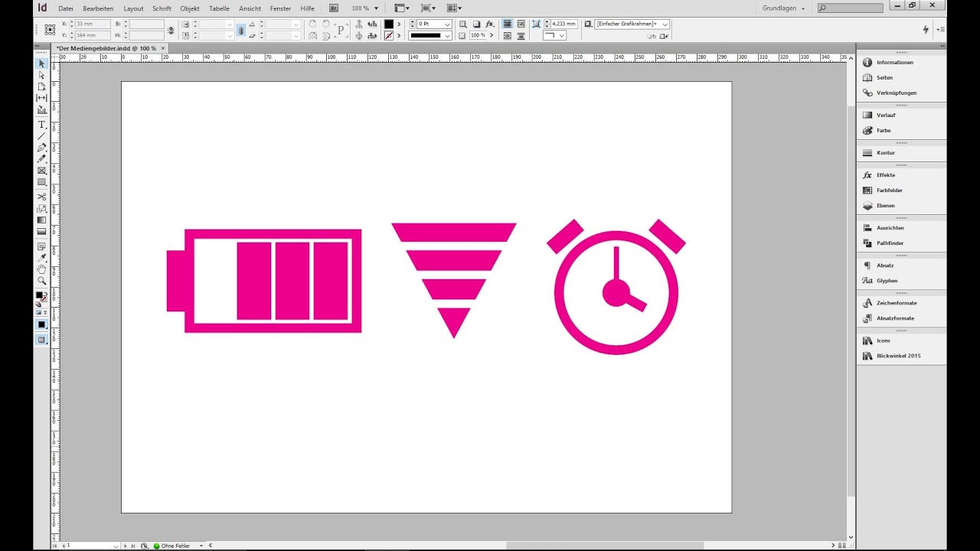The image size is (980, 551).
Task: Select the Selection tool arrow
Action: click(x=41, y=64)
